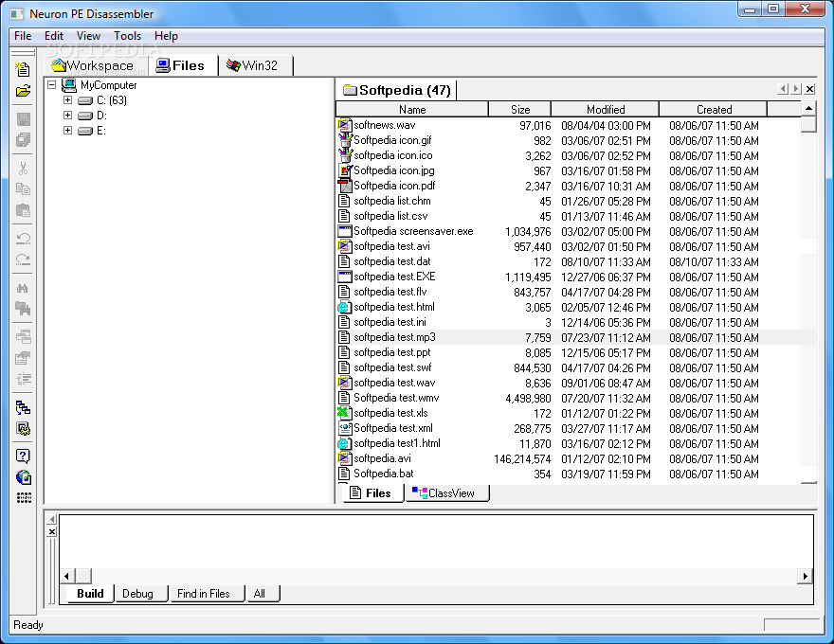This screenshot has width=834, height=644.
Task: Expand the D: drive node
Action: pos(67,116)
